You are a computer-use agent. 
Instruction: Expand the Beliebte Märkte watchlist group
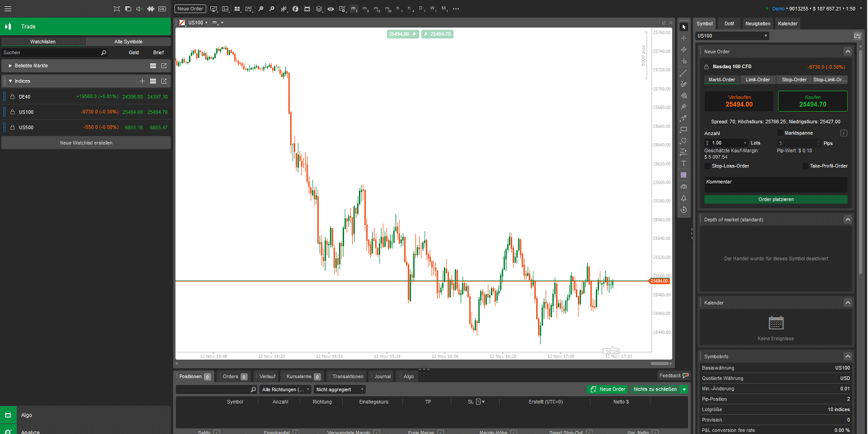[x=11, y=66]
